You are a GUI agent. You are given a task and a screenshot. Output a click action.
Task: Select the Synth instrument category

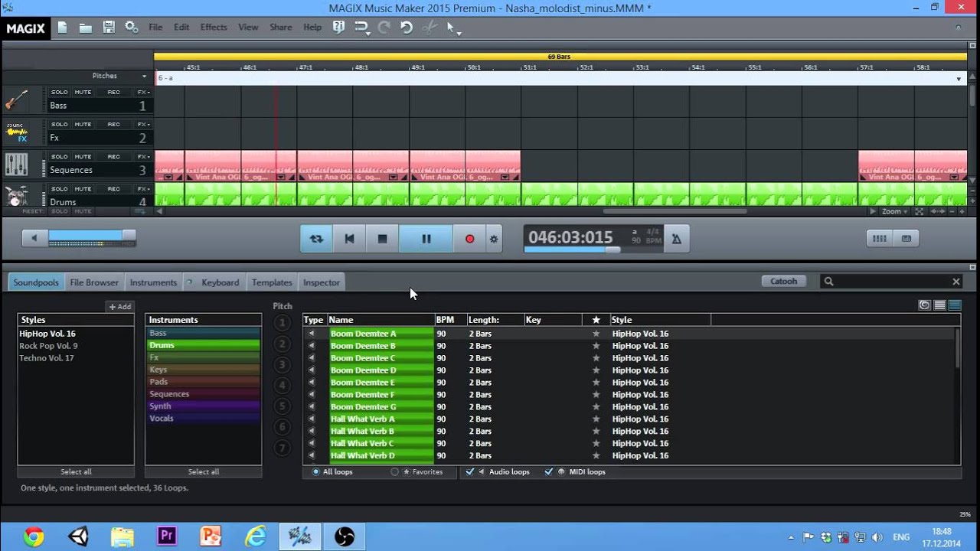tap(203, 406)
